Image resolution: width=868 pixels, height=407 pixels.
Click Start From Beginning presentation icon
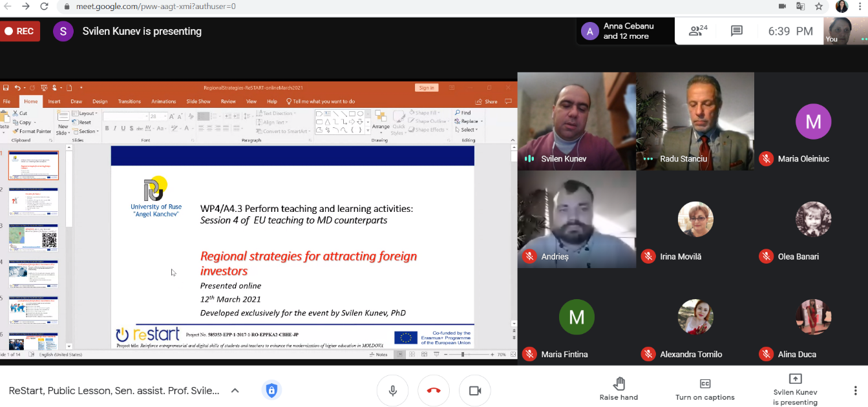(44, 88)
